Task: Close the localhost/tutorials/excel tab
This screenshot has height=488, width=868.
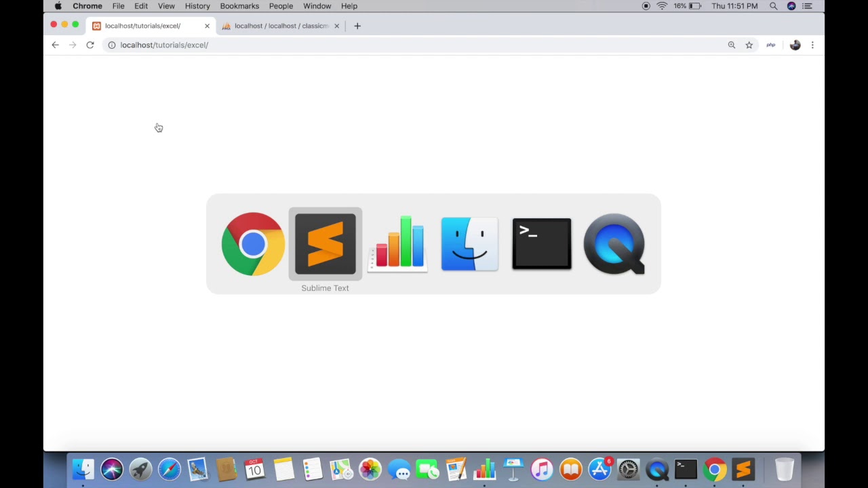Action: click(x=207, y=26)
